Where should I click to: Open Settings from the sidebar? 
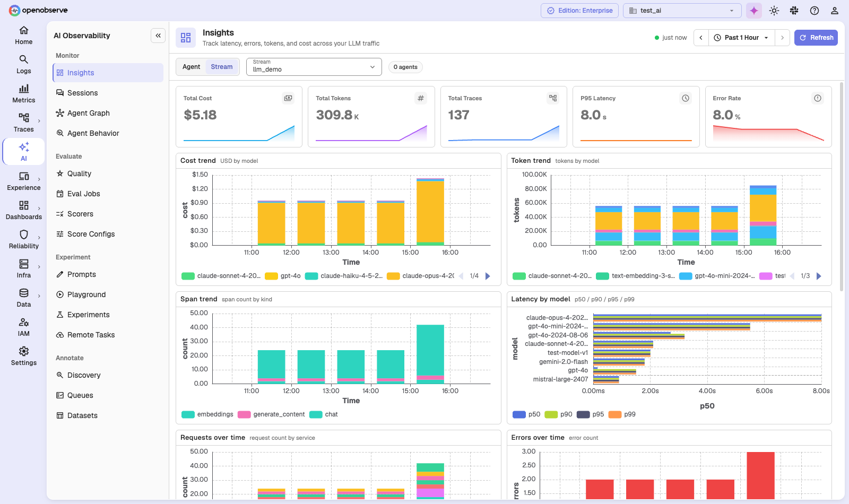pos(24,357)
